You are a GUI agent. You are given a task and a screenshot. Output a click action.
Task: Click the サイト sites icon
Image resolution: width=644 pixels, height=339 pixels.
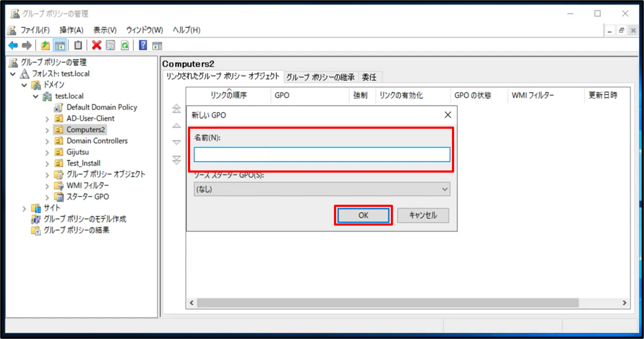click(36, 208)
